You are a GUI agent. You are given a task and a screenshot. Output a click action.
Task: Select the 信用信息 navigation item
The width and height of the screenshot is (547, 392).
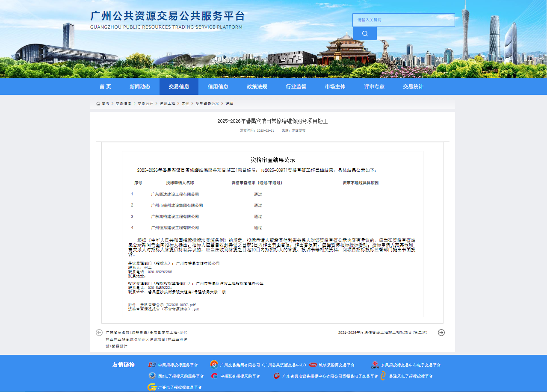[218, 87]
